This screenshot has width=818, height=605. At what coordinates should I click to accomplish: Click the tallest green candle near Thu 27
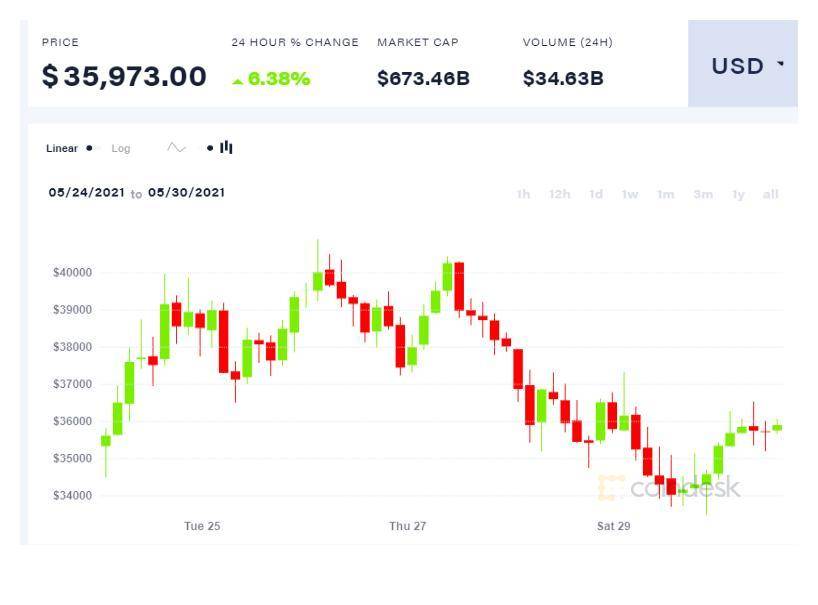[x=447, y=277]
